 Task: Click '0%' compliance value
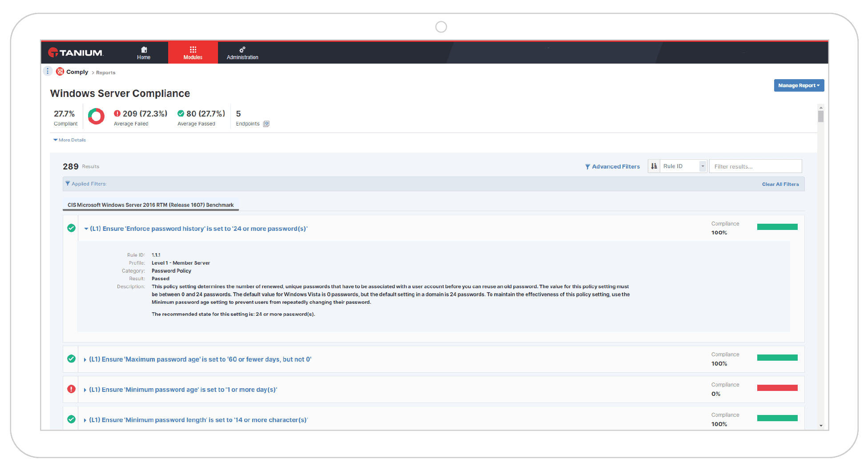click(x=715, y=394)
